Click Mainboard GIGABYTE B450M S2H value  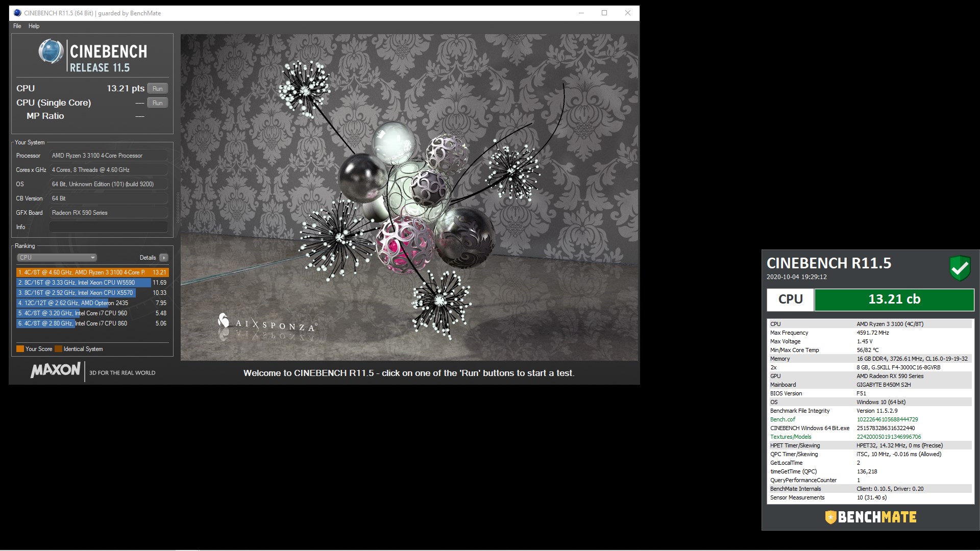[884, 385]
